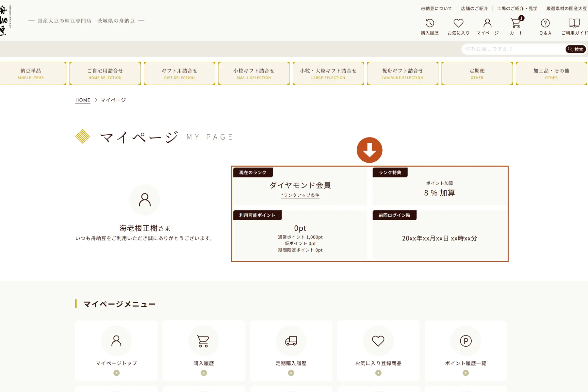Click the orange down arrow circle

click(x=369, y=150)
